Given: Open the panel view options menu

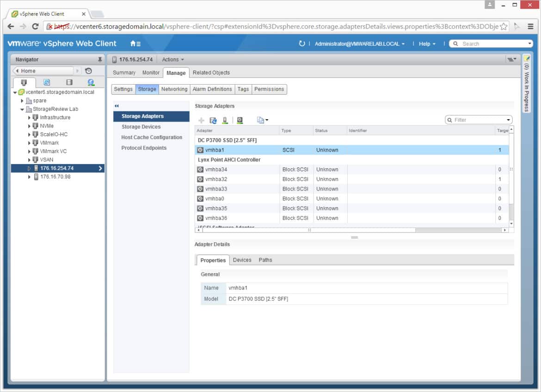Looking at the screenshot, I should (x=511, y=59).
